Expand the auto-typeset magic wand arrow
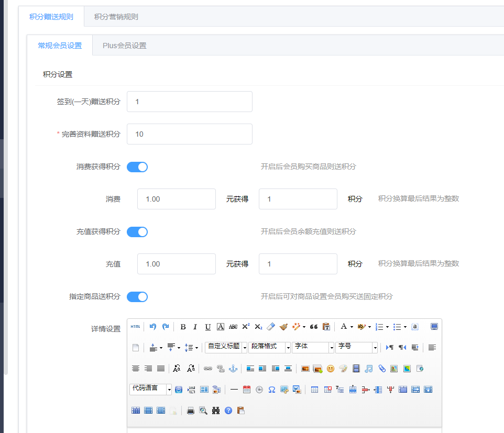The height and width of the screenshot is (433, 504). (304, 327)
